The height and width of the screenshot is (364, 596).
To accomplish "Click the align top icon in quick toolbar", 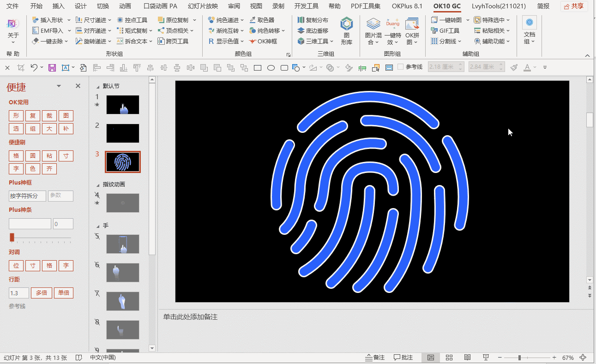I will pyautogui.click(x=137, y=68).
